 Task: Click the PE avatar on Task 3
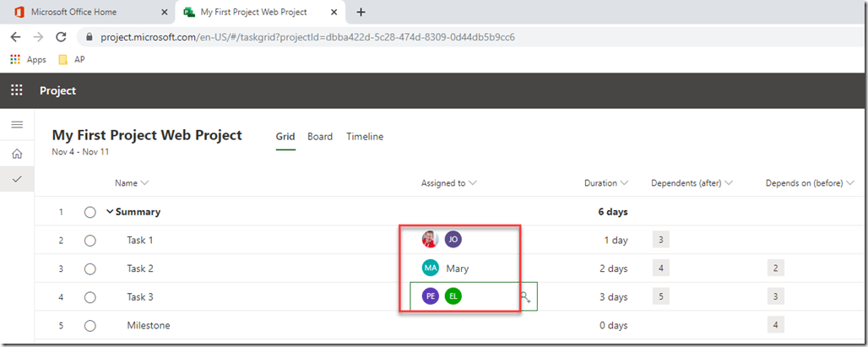pos(431,296)
